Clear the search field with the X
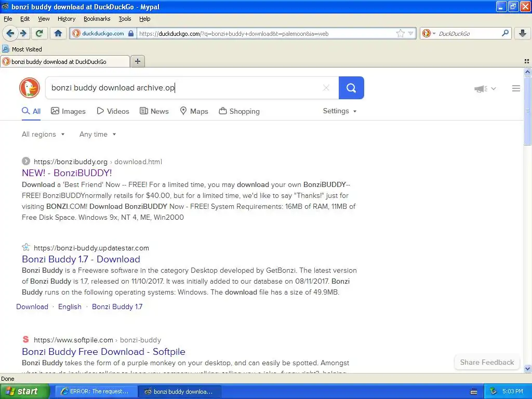532x399 pixels. coord(326,88)
